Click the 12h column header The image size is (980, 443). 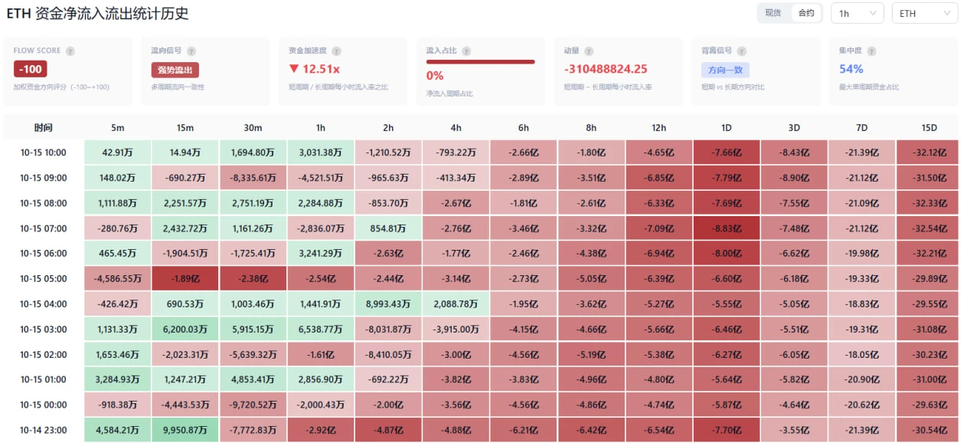pyautogui.click(x=658, y=127)
